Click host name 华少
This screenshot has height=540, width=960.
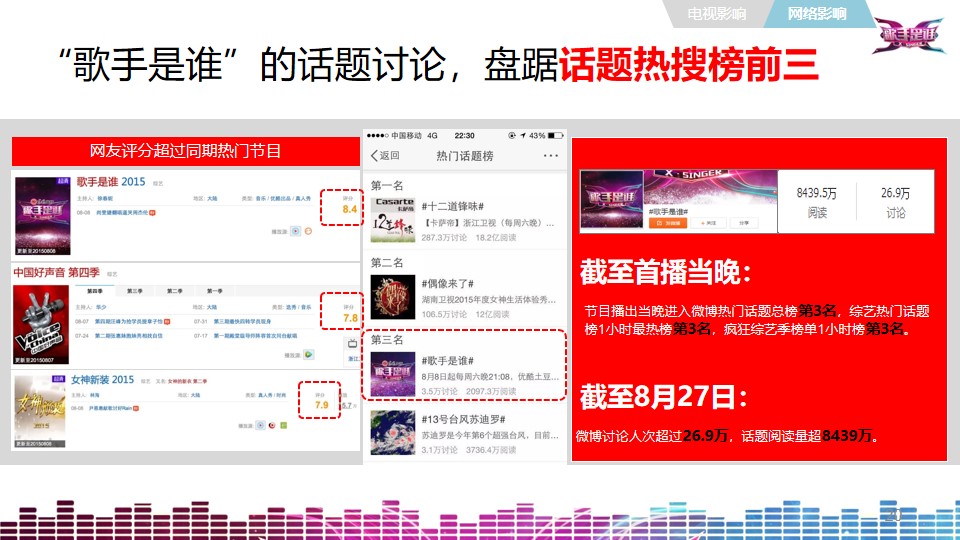coord(102,307)
